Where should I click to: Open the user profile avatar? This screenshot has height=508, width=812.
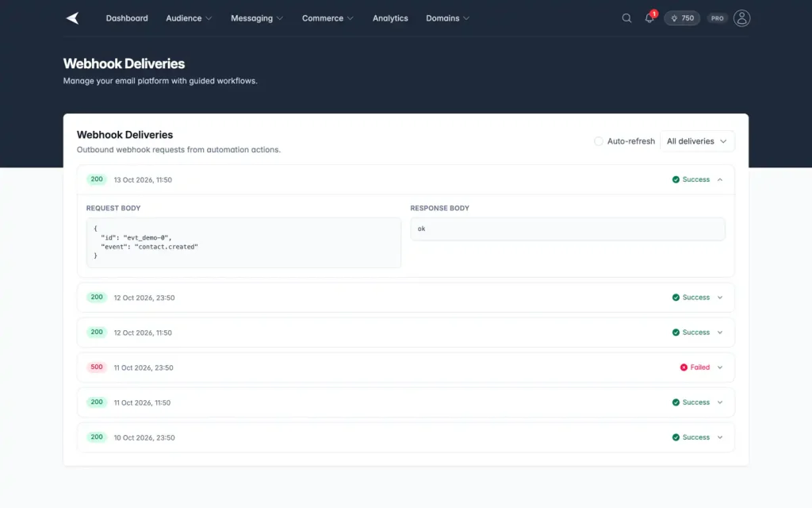coord(741,18)
